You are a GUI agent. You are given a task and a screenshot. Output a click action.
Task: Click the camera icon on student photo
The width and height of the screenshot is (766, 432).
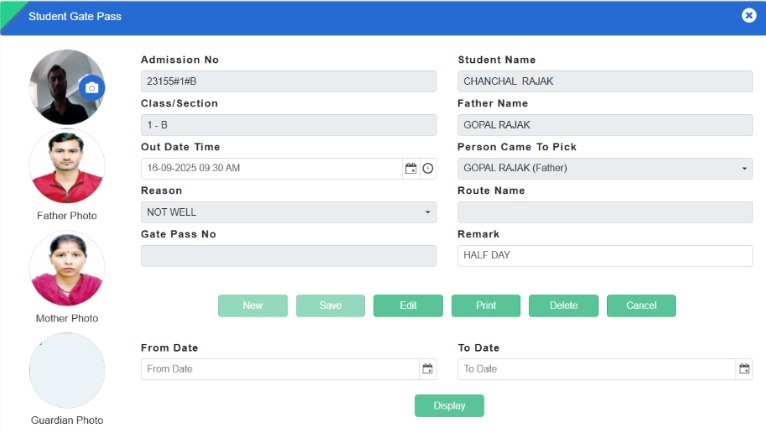coord(92,88)
